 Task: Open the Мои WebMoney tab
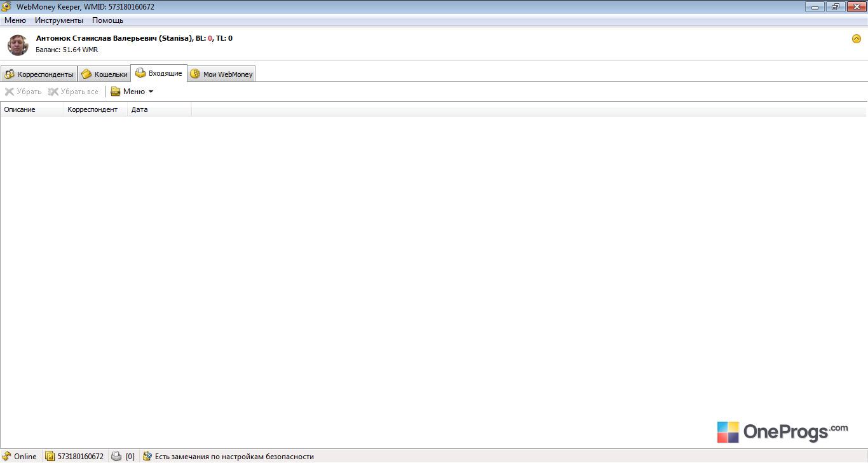point(222,74)
